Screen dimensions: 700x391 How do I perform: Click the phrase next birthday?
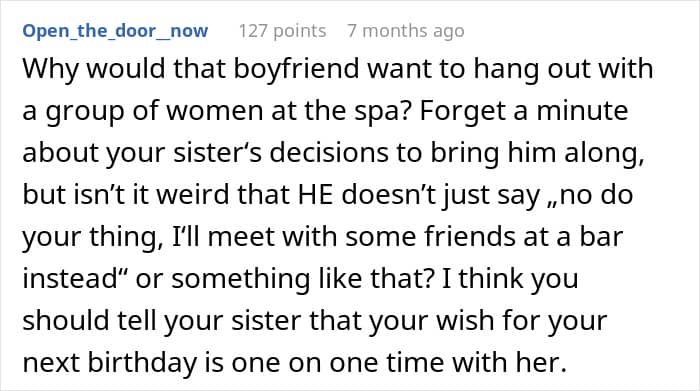(x=109, y=363)
